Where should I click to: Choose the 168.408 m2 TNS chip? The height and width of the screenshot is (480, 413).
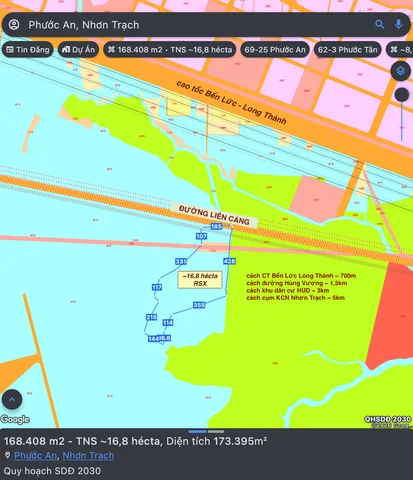click(x=170, y=50)
